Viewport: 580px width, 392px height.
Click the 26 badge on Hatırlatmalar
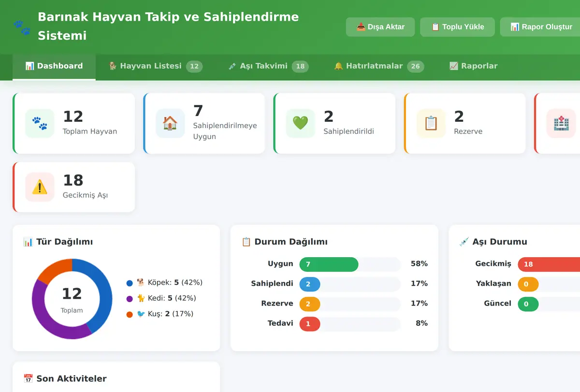(x=416, y=66)
